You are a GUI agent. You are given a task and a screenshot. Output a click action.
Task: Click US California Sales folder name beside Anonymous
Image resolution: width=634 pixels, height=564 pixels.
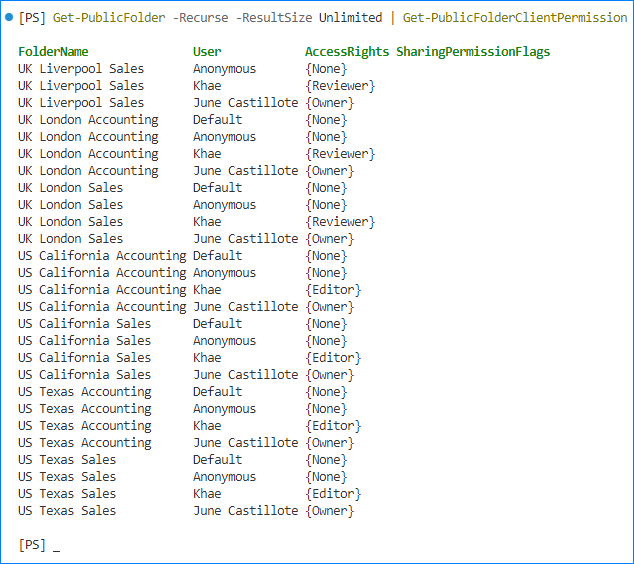point(85,340)
